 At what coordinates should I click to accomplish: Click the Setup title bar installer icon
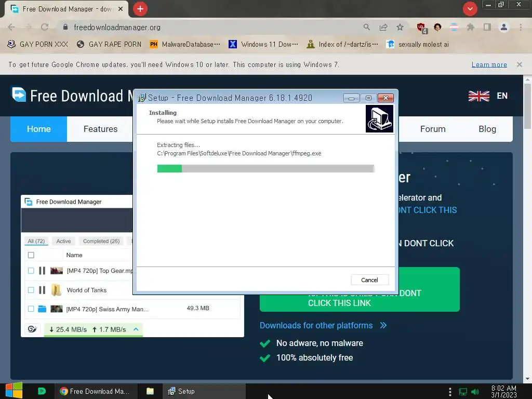coord(142,98)
